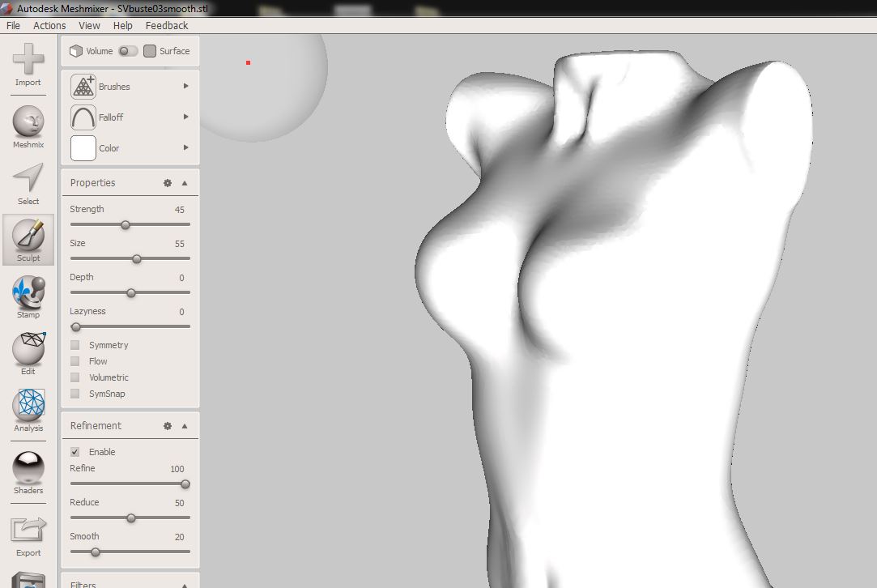Open the File menu
877x588 pixels.
[x=14, y=26]
